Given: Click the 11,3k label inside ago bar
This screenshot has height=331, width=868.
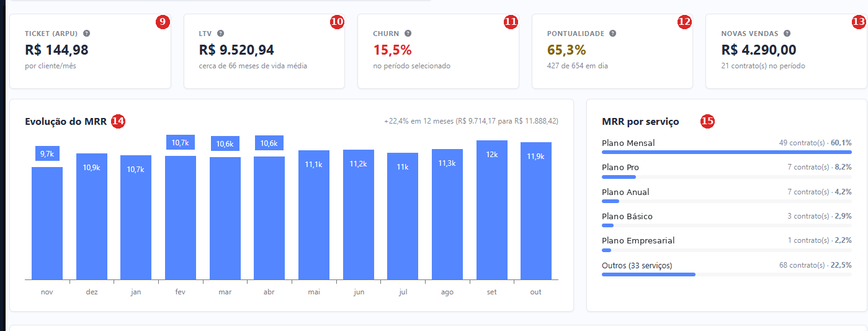Looking at the screenshot, I should point(447,163).
